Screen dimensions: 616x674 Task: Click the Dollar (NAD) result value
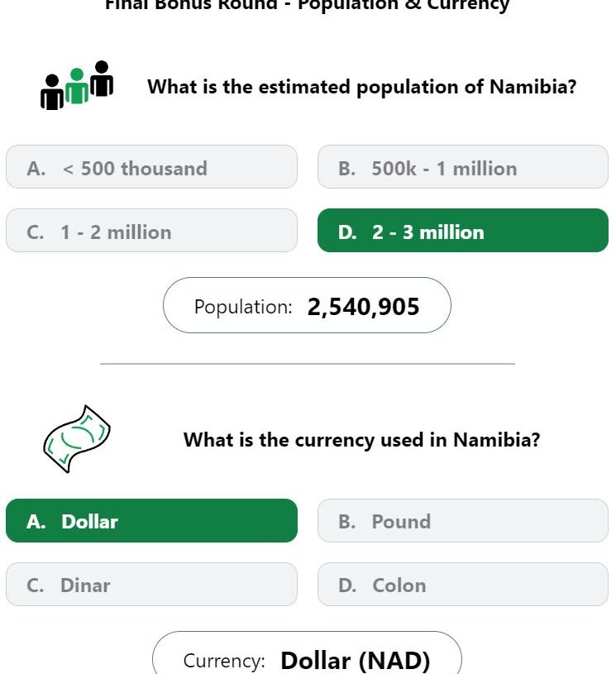[356, 661]
